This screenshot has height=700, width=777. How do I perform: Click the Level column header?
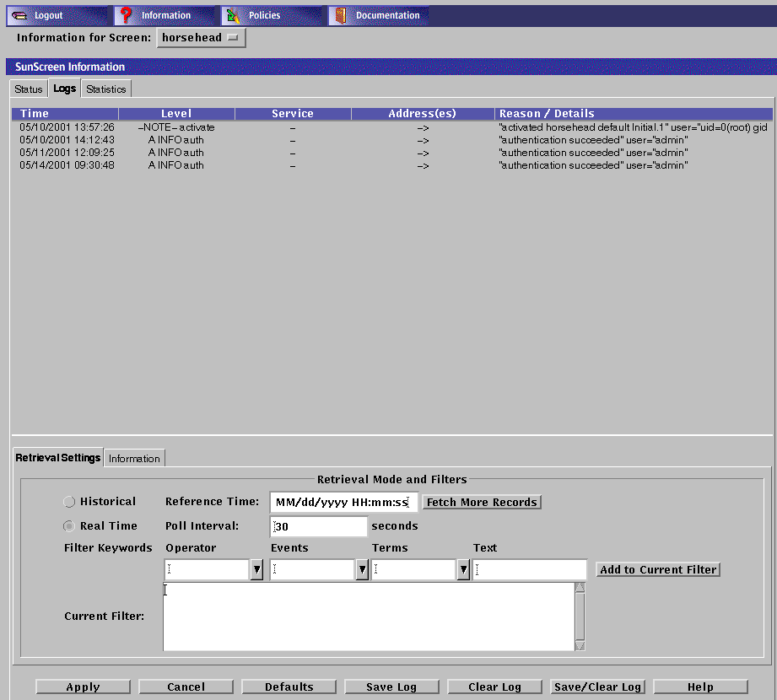pos(176,114)
